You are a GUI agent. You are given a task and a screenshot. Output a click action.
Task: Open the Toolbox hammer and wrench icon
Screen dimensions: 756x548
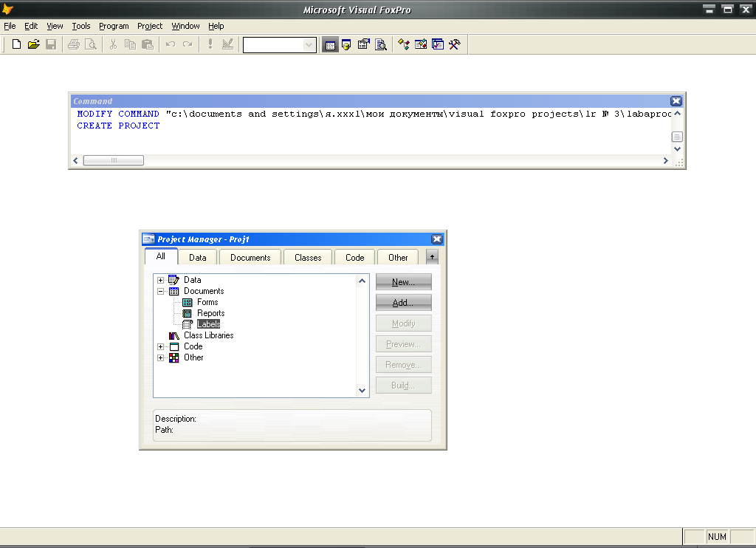(455, 45)
